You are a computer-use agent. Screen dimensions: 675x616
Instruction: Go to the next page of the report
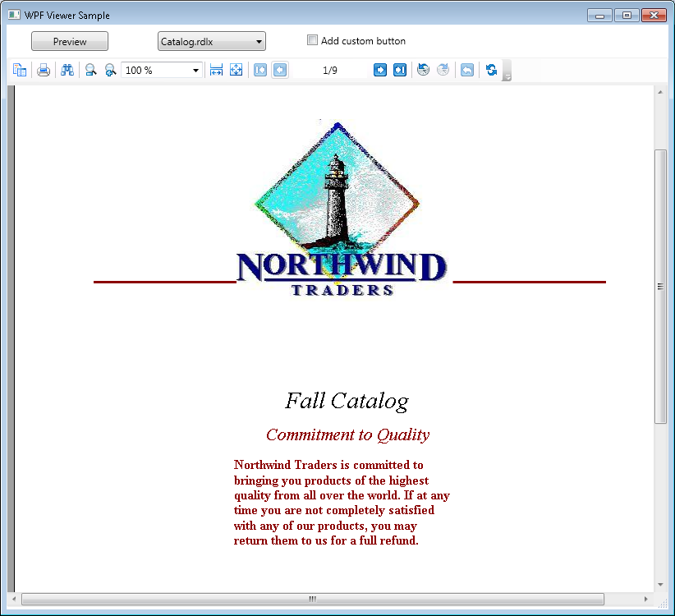point(379,70)
